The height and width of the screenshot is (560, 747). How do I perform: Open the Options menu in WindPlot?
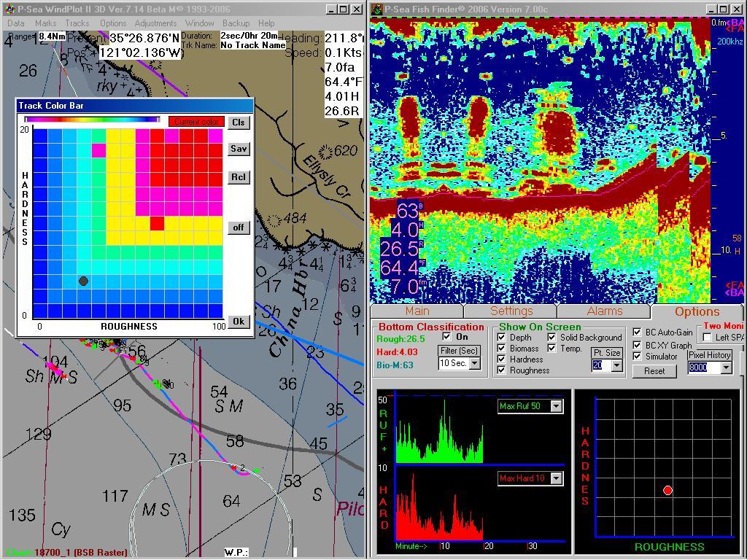click(113, 23)
